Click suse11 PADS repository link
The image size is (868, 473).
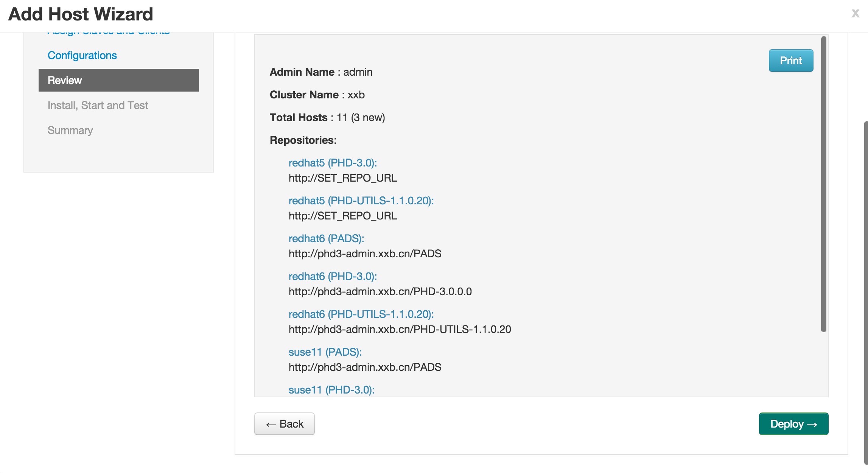point(324,351)
